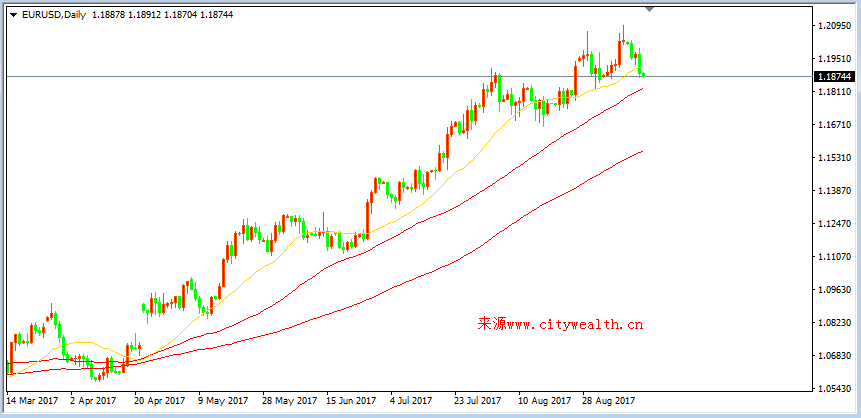Click the chart shift marker triangle at top
The height and width of the screenshot is (418, 861).
pyautogui.click(x=650, y=9)
